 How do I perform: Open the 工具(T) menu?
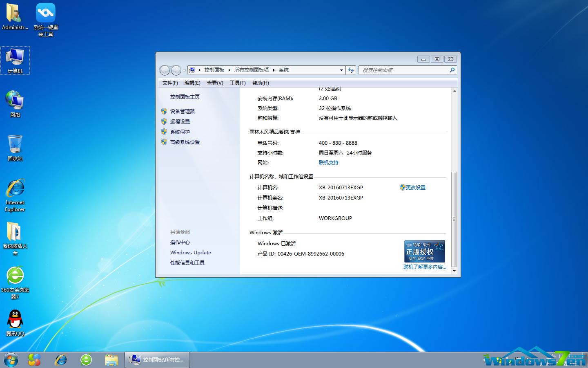[x=237, y=83]
